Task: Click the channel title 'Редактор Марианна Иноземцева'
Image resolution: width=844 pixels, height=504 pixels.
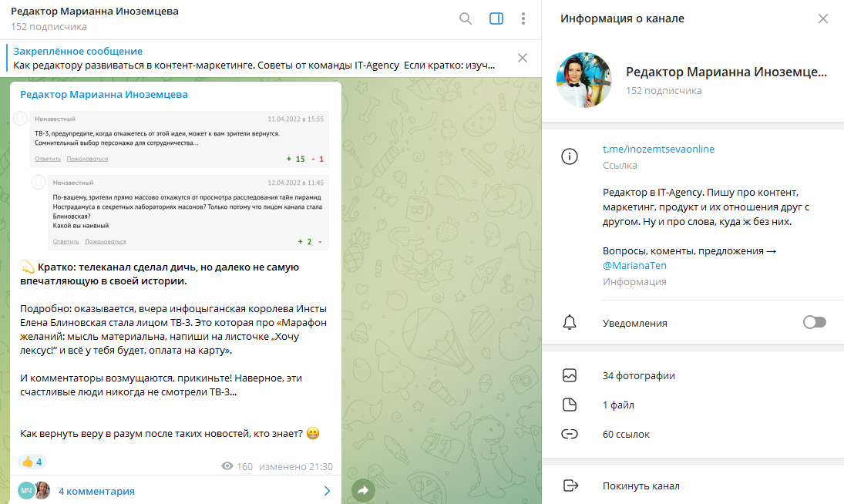Action: click(92, 12)
